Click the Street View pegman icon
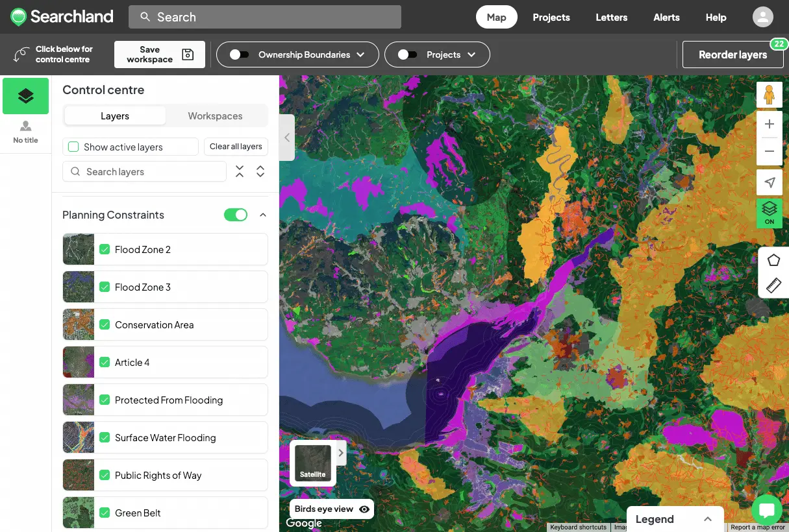This screenshot has height=532, width=789. [769, 95]
